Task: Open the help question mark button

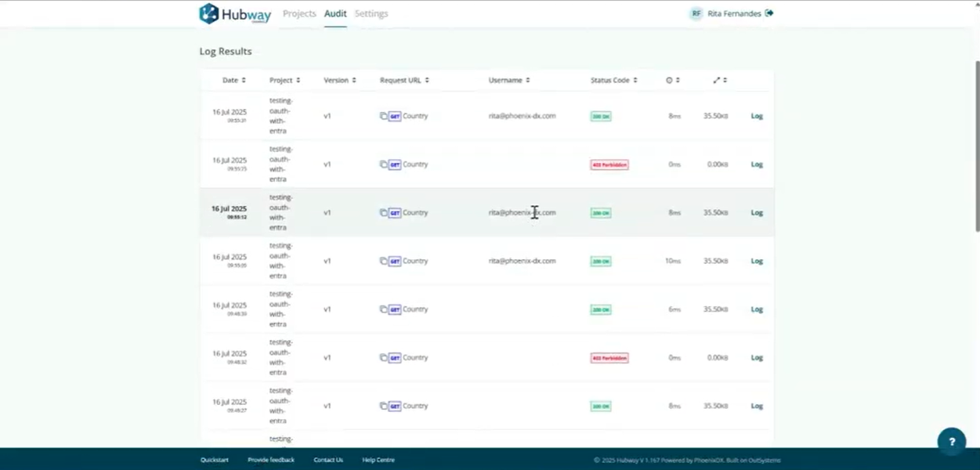Action: [951, 442]
